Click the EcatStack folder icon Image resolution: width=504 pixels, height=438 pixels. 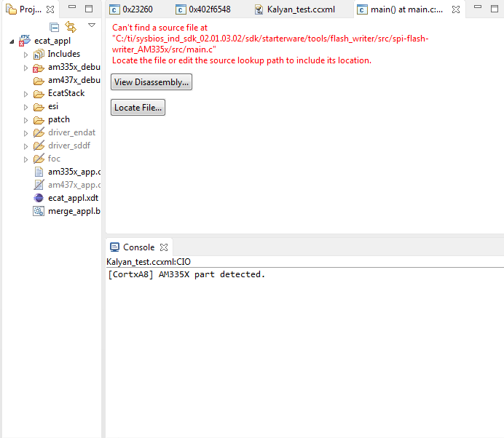point(39,94)
